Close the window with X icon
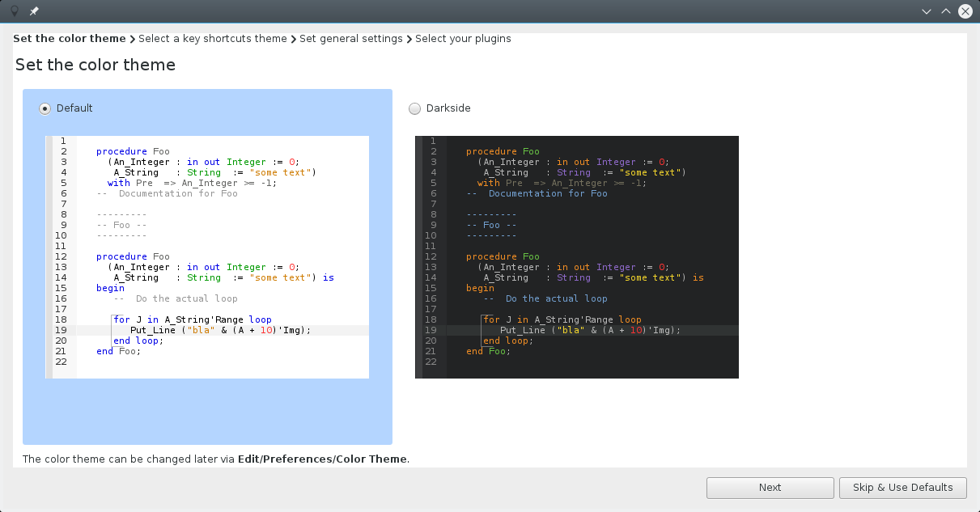Screen dimensions: 980x512 [x=965, y=11]
